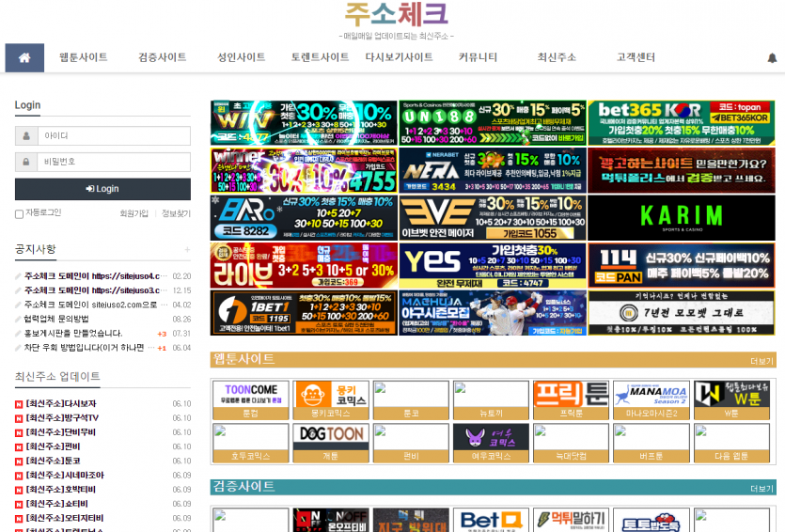Open [최신주소]시네마조아 update
Image resolution: width=785 pixels, height=532 pixels.
pyautogui.click(x=65, y=475)
